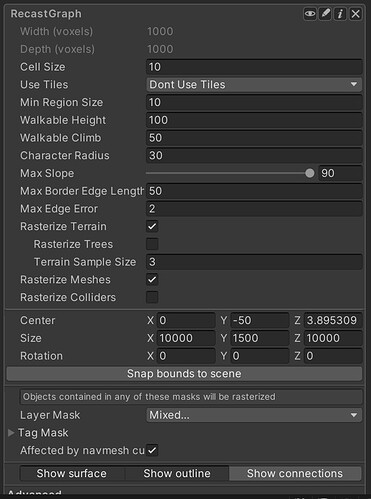Open the Use Tiles dropdown
Screen dimensions: 371x499
254,85
